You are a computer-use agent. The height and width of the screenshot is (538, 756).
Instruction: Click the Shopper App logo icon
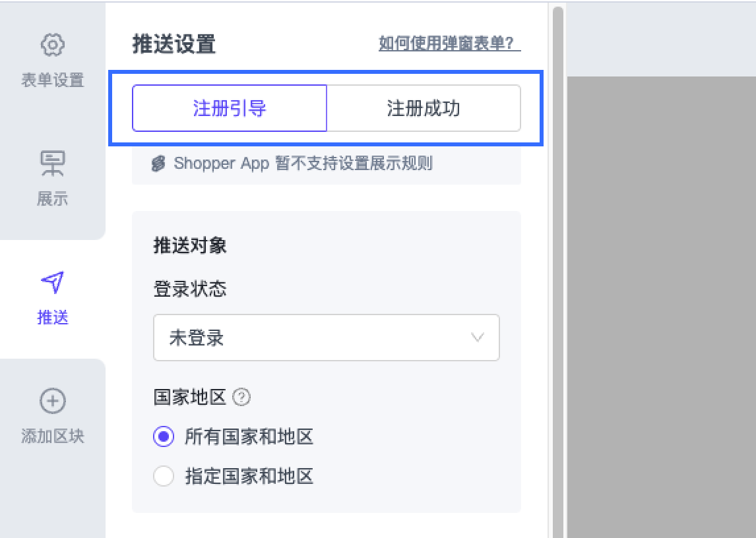point(158,164)
